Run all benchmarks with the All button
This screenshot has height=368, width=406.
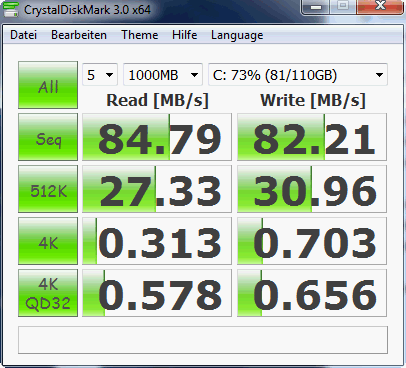pyautogui.click(x=48, y=85)
